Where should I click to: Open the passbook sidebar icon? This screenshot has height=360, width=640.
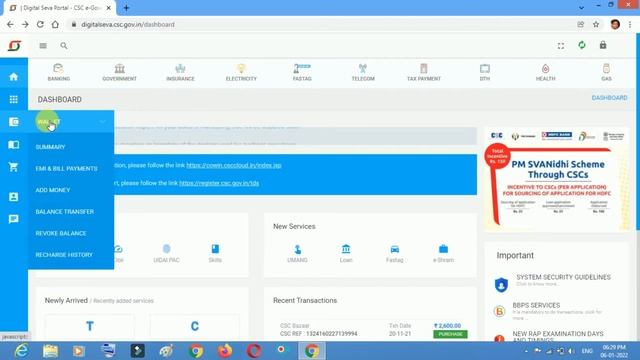13,144
